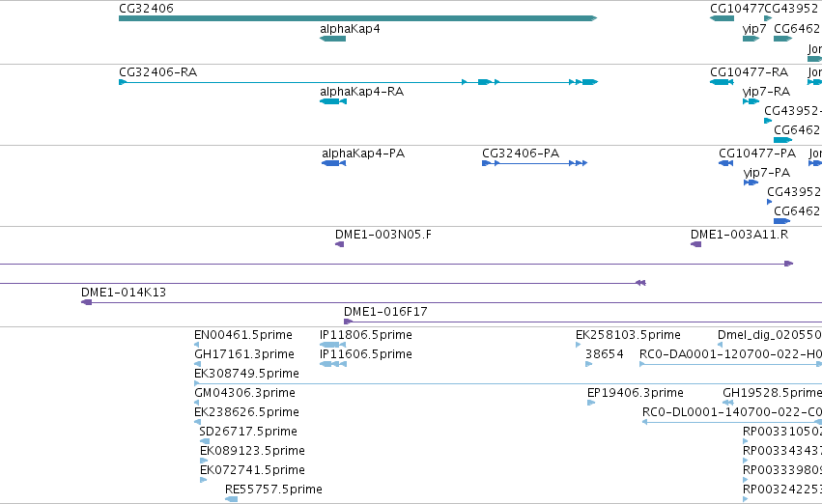Click the SD26717.5prime EST glyph
822x504 pixels.
pyautogui.click(x=205, y=441)
